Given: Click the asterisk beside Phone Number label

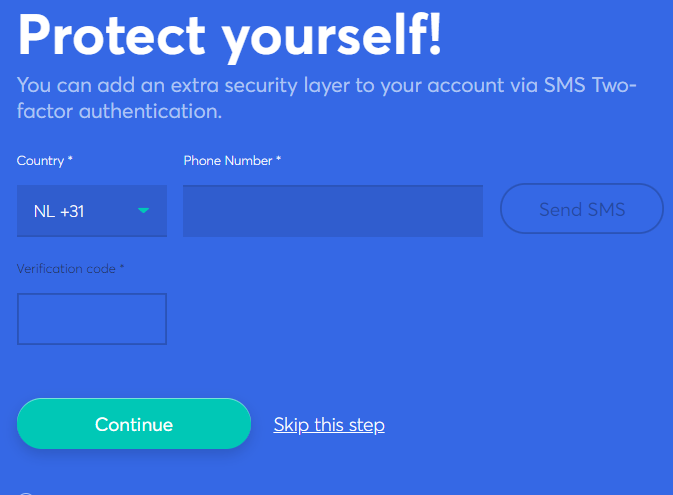Looking at the screenshot, I should pos(279,160).
